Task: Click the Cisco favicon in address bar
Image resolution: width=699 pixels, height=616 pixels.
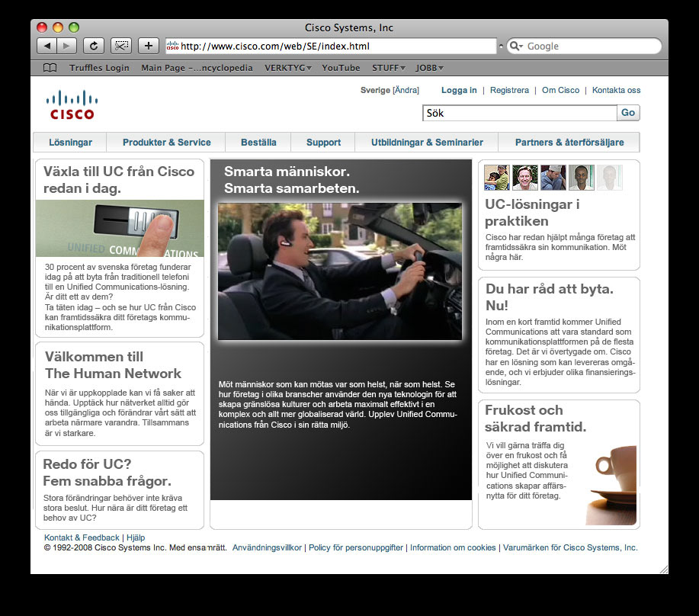Action: point(172,46)
